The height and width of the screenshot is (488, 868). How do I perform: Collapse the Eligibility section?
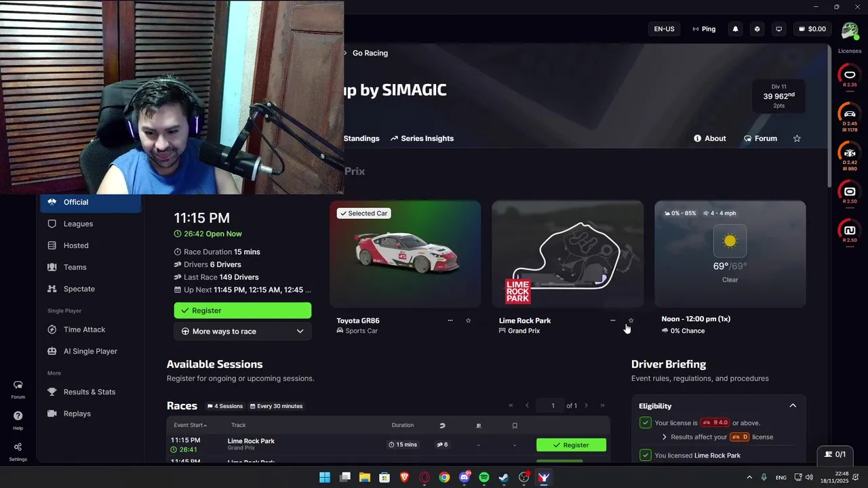click(x=793, y=406)
